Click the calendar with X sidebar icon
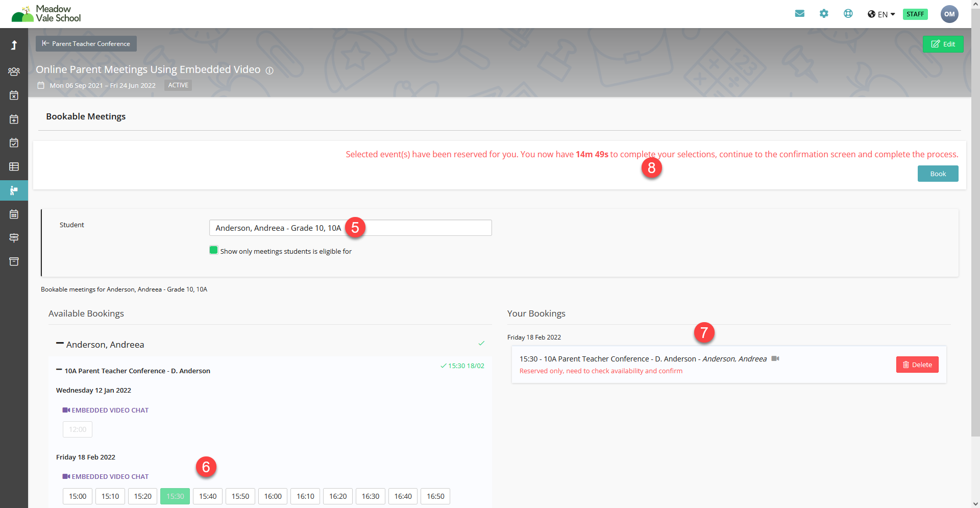The width and height of the screenshot is (980, 508). (14, 95)
